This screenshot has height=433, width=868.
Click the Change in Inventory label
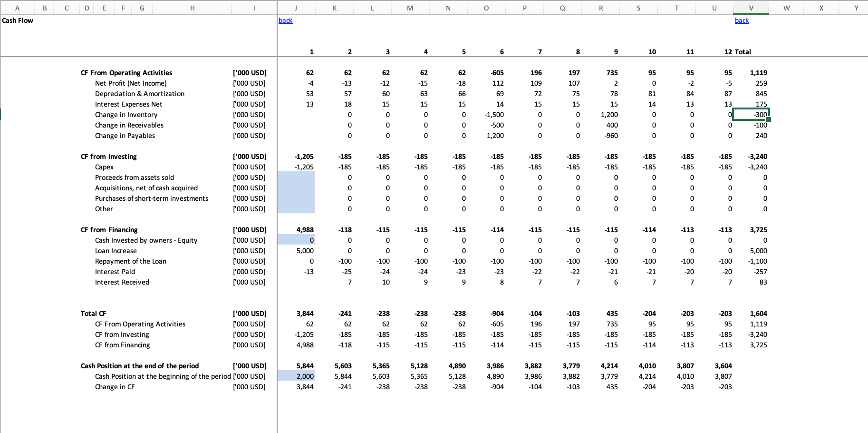point(126,115)
